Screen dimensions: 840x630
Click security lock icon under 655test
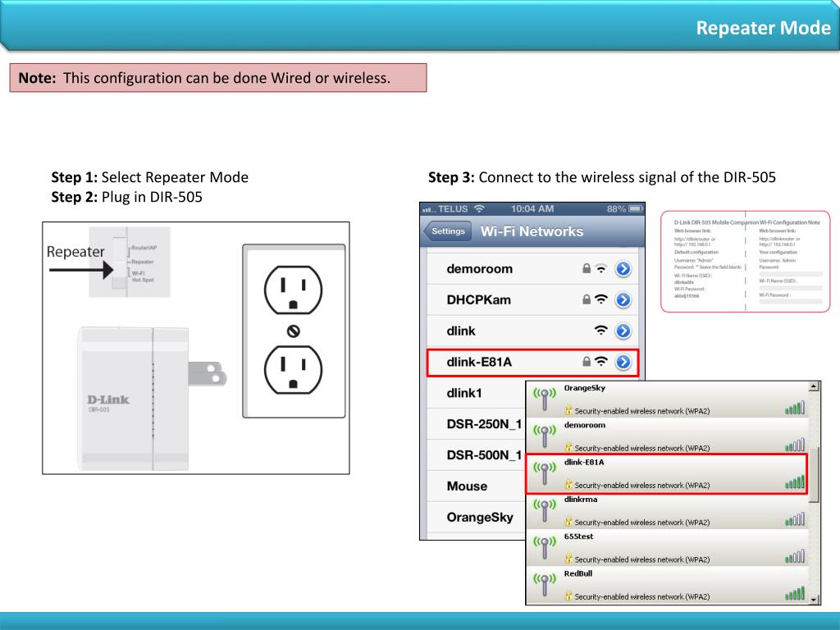tap(568, 558)
